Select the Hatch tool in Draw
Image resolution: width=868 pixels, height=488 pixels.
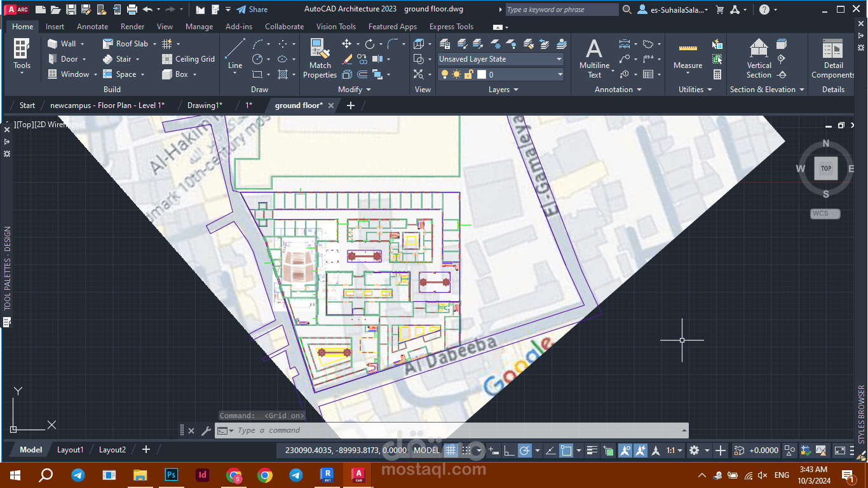283,74
